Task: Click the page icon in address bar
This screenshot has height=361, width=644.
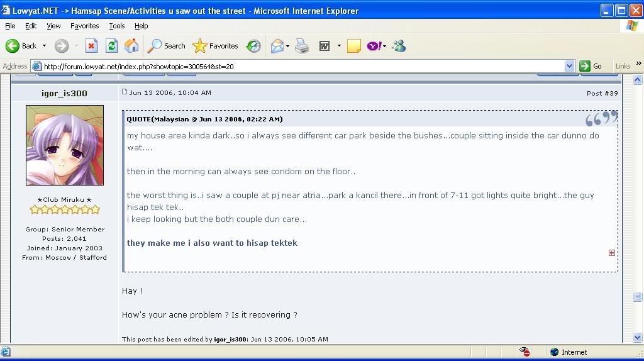Action: (x=37, y=66)
